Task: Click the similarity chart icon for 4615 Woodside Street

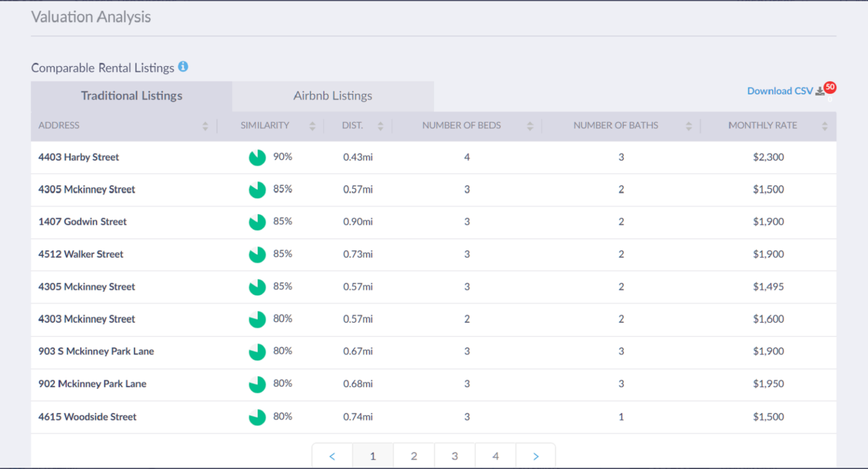Action: [x=257, y=416]
